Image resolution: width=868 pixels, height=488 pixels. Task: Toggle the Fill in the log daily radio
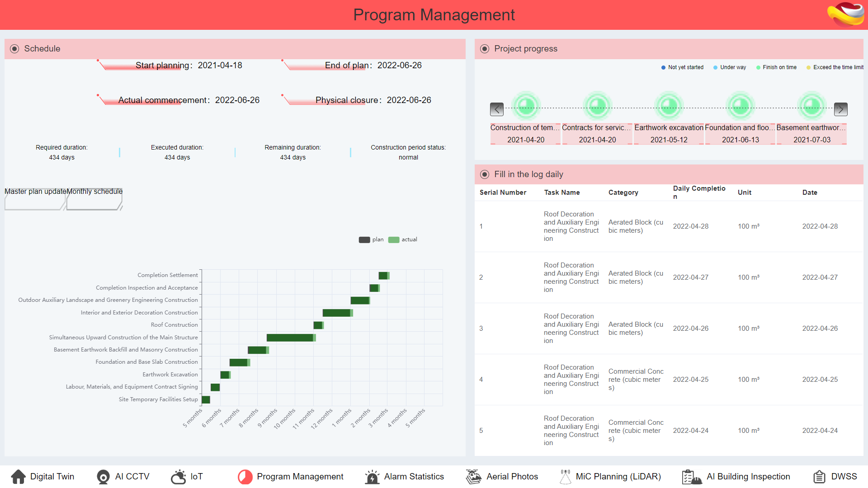tap(485, 174)
